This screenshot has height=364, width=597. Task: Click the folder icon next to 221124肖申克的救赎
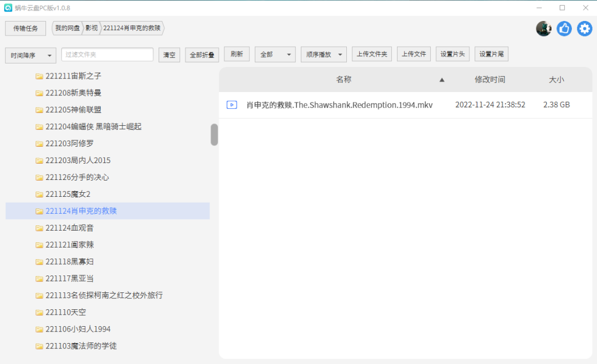coord(38,211)
